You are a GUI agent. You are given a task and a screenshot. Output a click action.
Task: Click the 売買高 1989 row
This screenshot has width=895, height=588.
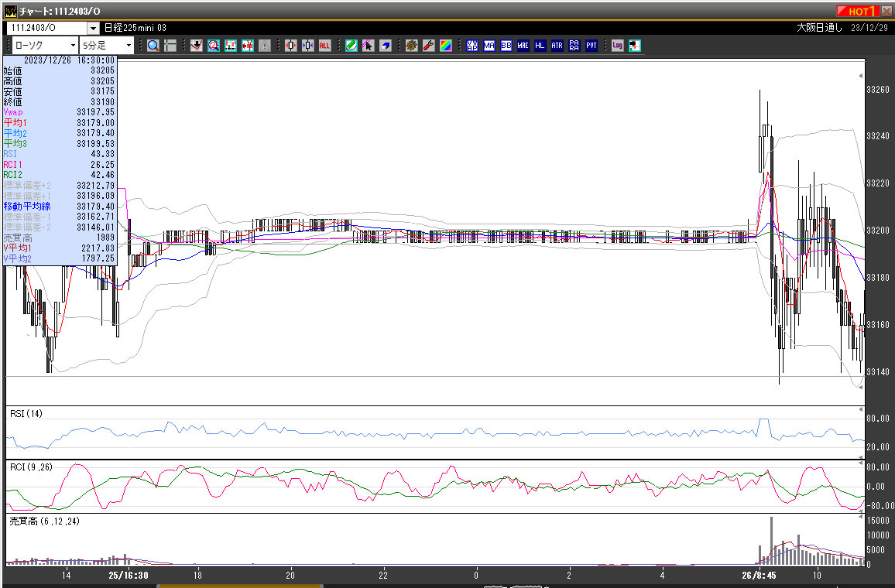pos(60,238)
